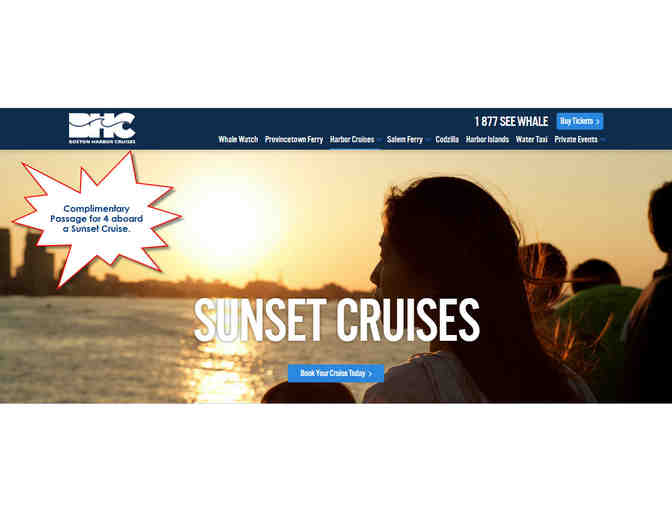The height and width of the screenshot is (510, 672).
Task: Expand the Salem Ferry dropdown arrow
Action: [x=427, y=140]
